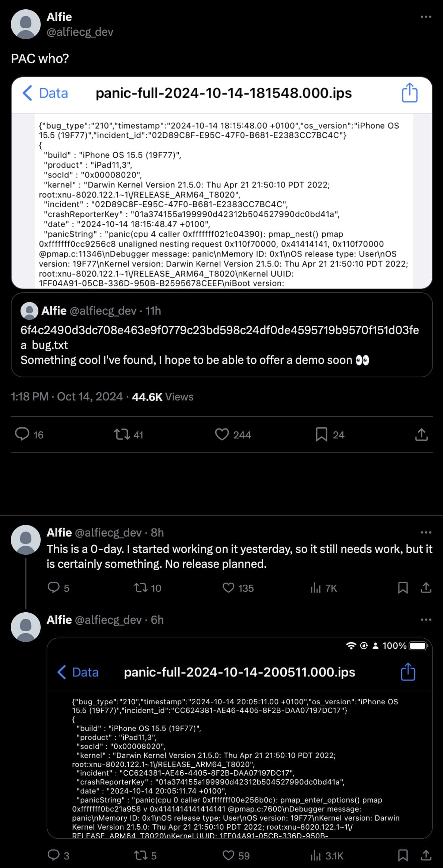Open the @alfiecg_dev profile handle at top
Screen dimensions: 443x868
click(80, 32)
